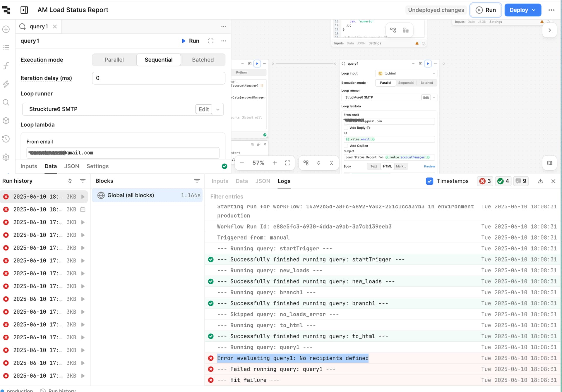
Task: Click the toggle sidebar panel icon
Action: coord(24,10)
